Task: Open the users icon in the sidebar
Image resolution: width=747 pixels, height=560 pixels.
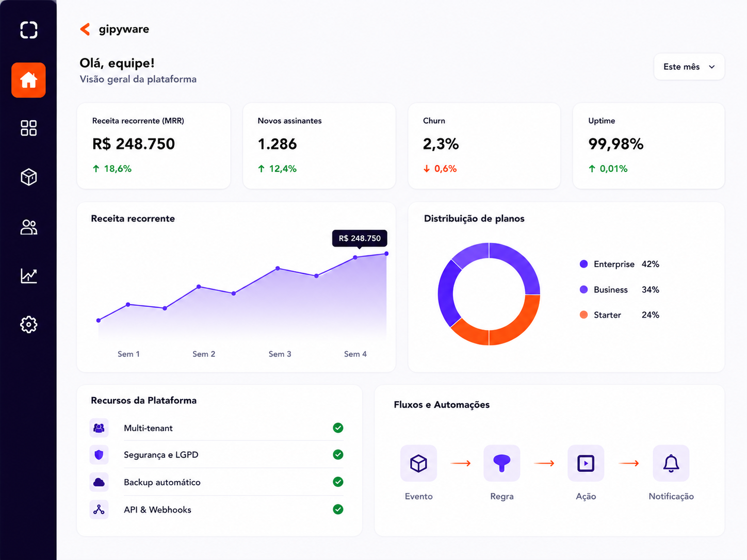Action: (x=28, y=227)
